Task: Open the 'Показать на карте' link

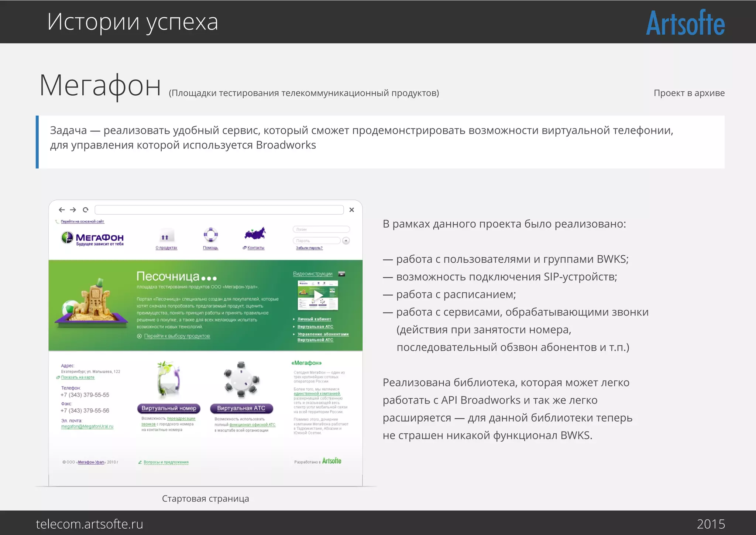Action: tap(78, 377)
